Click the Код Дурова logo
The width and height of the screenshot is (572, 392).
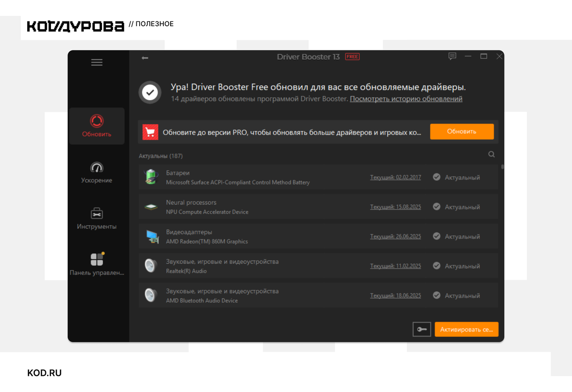tap(75, 26)
